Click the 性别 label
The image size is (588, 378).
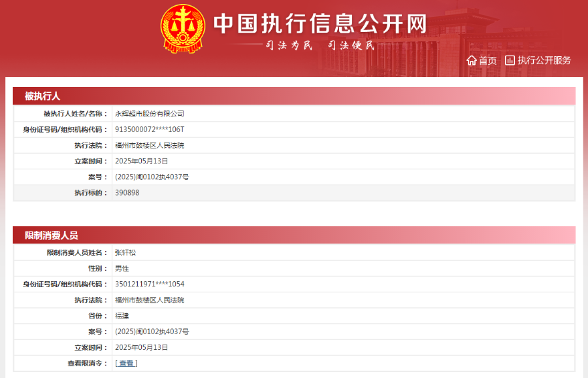coord(98,268)
